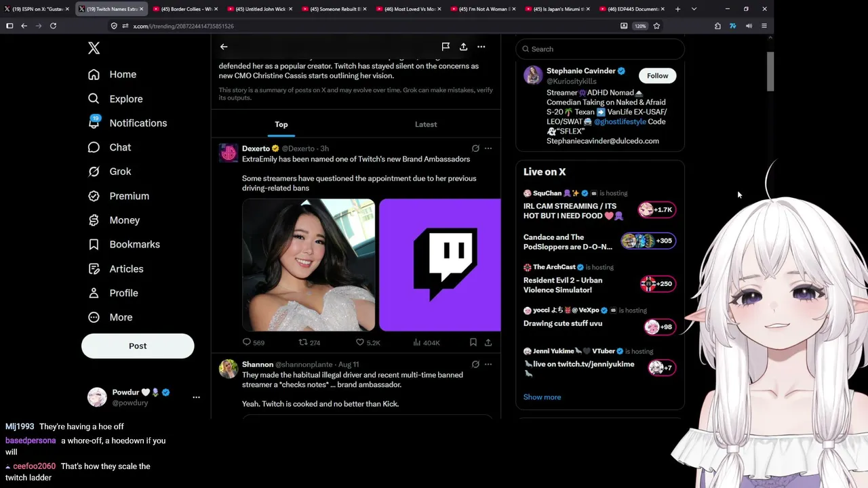Join The ArchCast live with +250

pyautogui.click(x=658, y=284)
